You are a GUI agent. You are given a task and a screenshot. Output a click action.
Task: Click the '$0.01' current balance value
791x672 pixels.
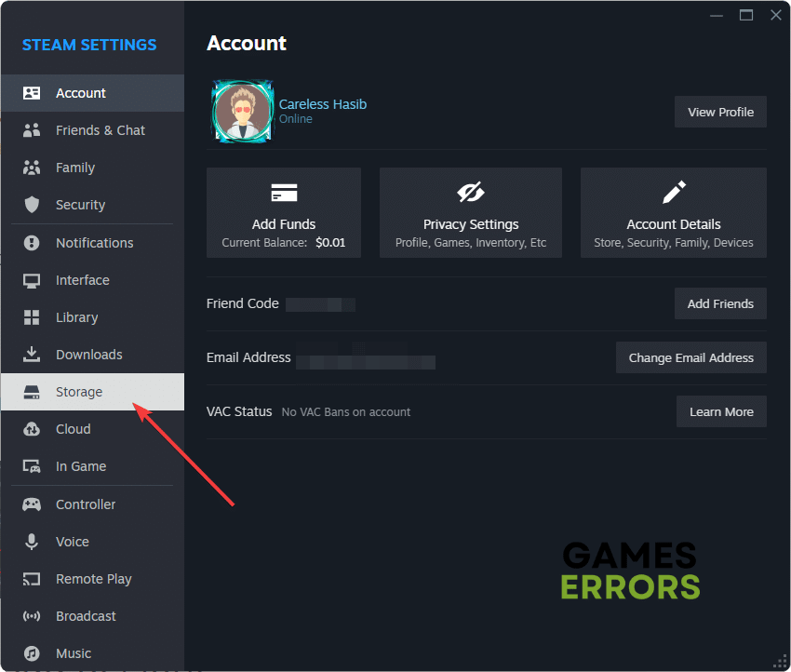(x=330, y=243)
